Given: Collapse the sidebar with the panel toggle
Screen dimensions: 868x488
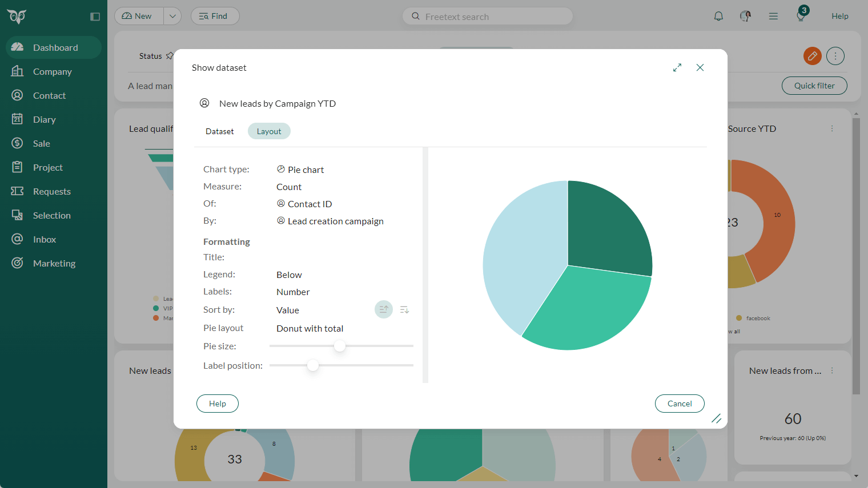Looking at the screenshot, I should tap(95, 17).
